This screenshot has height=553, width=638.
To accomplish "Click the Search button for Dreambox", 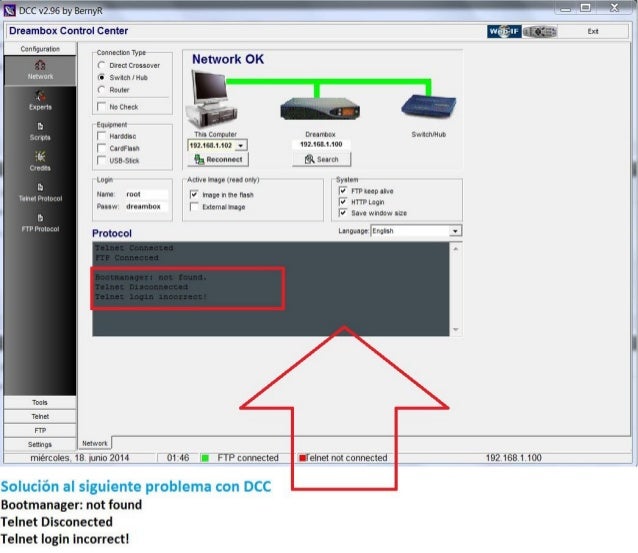I will pyautogui.click(x=321, y=160).
